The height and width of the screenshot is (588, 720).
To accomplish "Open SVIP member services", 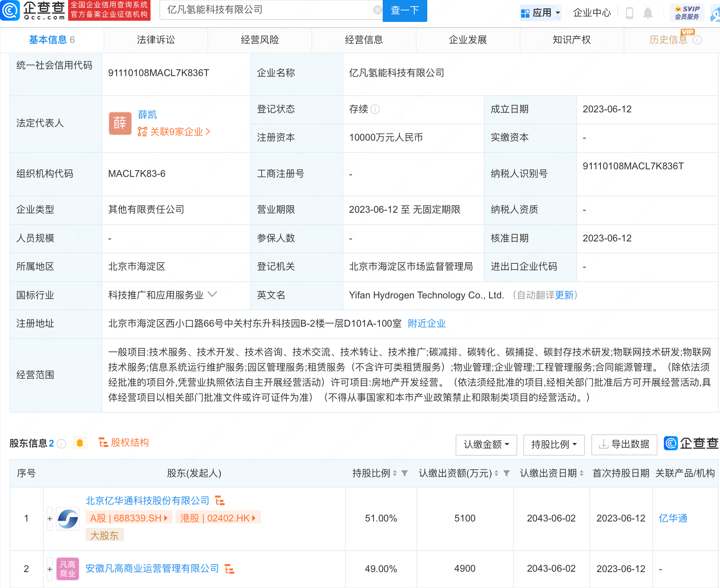I will point(687,13).
